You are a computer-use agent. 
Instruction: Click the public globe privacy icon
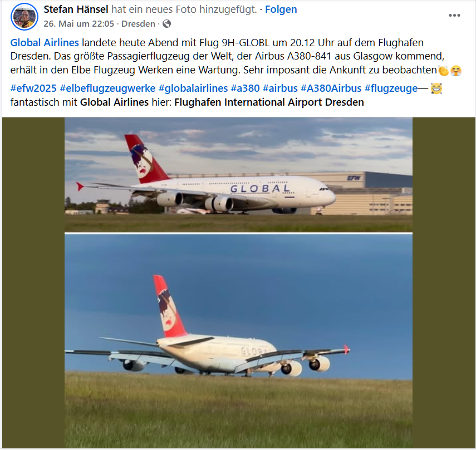click(166, 24)
